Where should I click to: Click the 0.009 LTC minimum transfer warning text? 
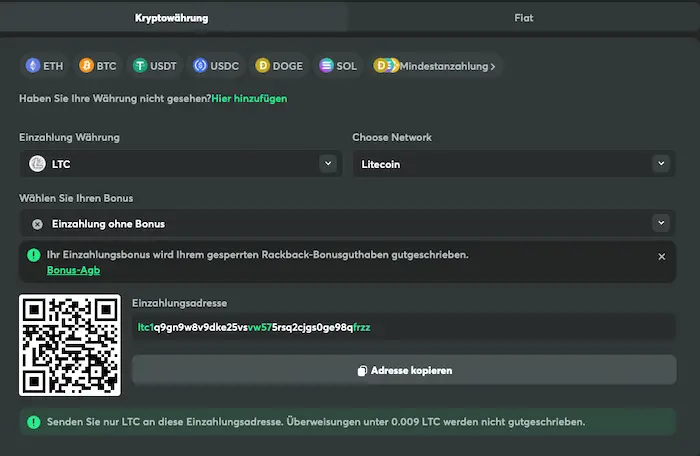tap(316, 422)
